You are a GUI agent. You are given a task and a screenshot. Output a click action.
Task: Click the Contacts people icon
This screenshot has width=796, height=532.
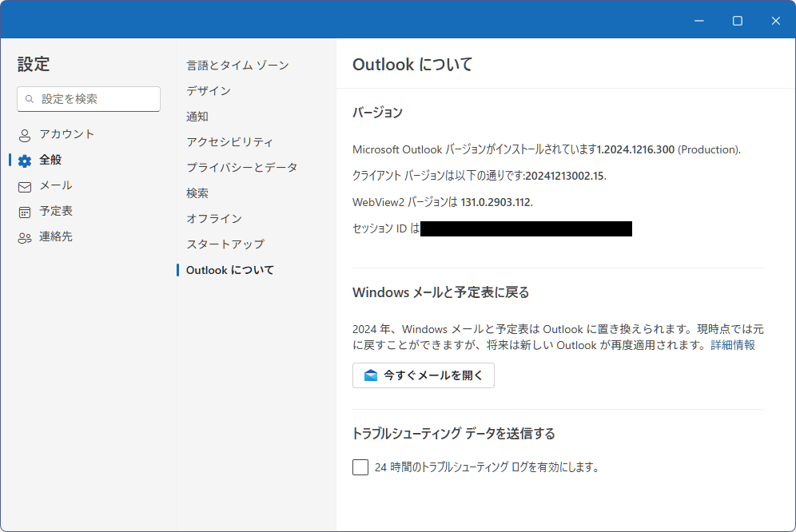25,237
